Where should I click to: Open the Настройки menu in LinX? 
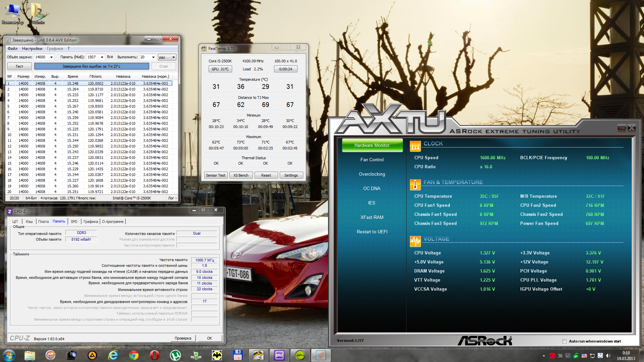tap(32, 49)
